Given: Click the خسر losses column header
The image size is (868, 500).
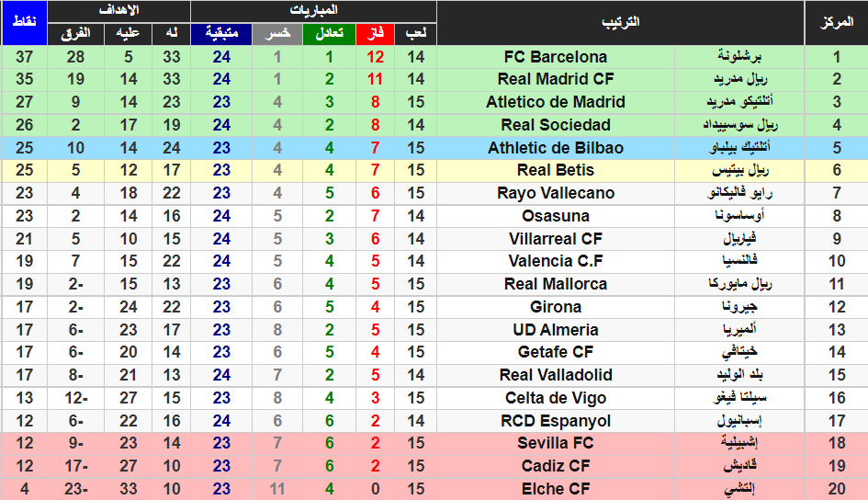Looking at the screenshot, I should 277,34.
